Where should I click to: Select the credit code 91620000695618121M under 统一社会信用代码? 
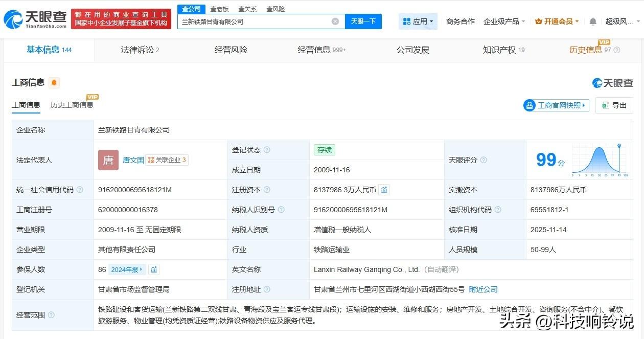click(134, 190)
